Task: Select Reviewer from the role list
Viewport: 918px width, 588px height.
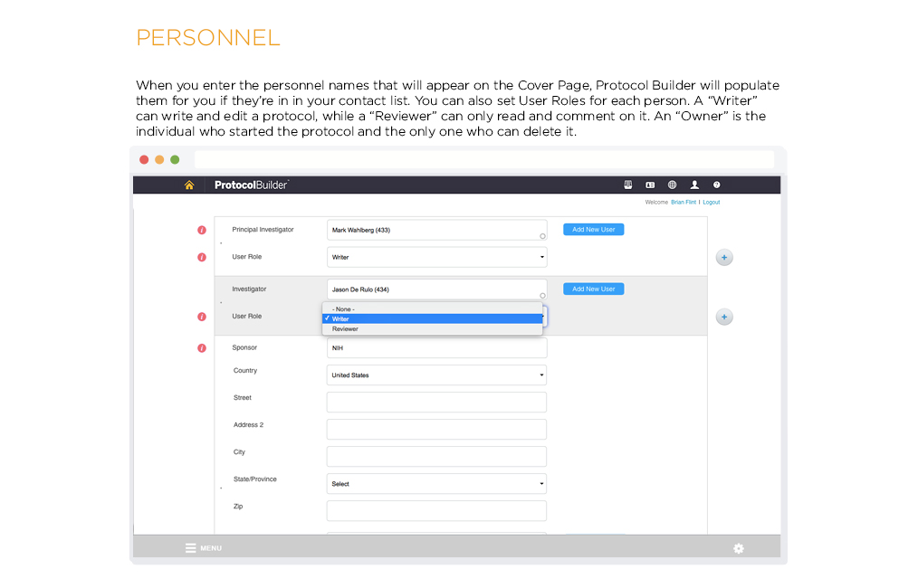Action: (345, 329)
